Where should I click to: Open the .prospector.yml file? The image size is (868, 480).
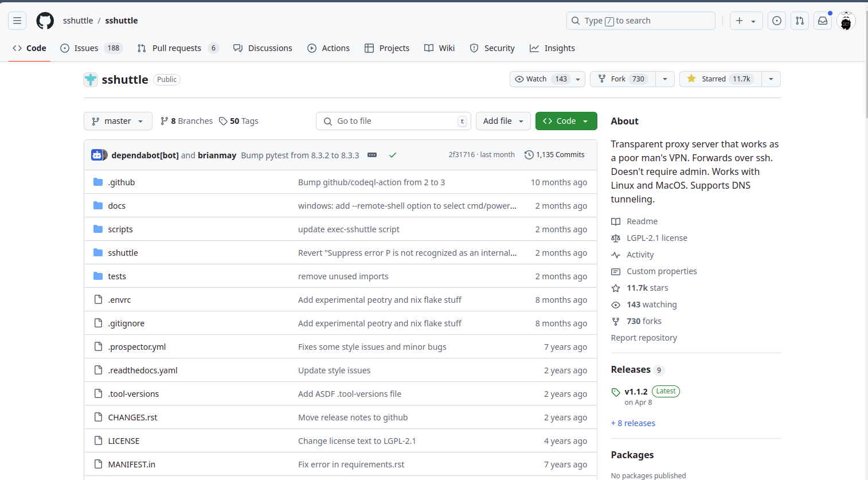(x=137, y=347)
